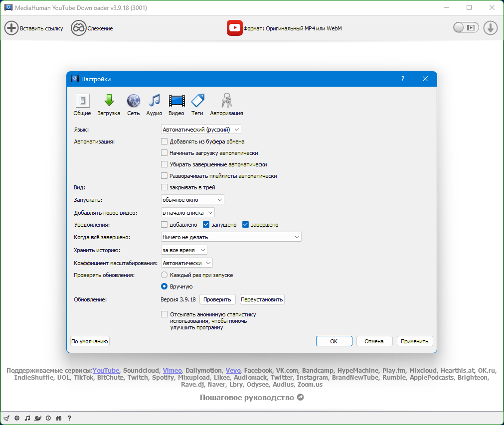The image size is (504, 425).
Task: Open the Tracking binoculars icon in toolbar
Action: click(78, 28)
